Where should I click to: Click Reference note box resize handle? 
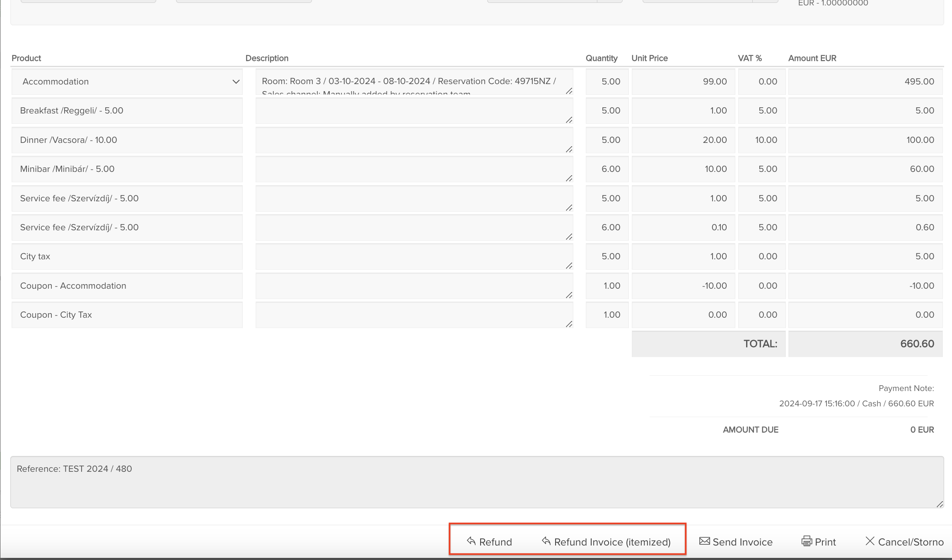click(940, 504)
